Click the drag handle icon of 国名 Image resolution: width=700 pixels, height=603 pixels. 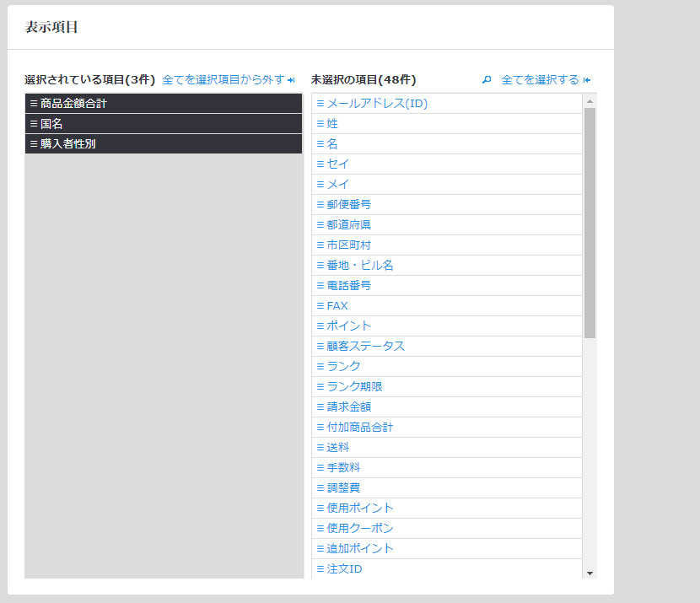point(34,124)
